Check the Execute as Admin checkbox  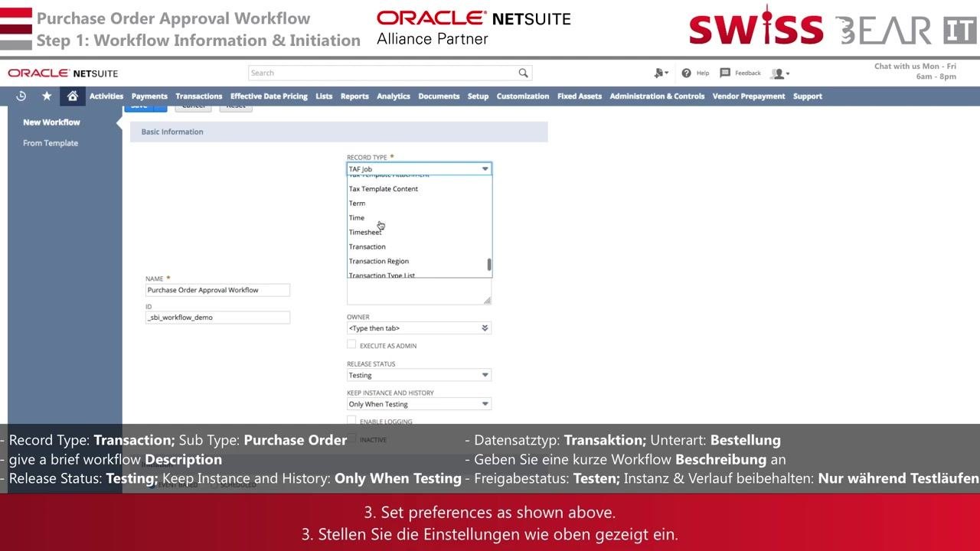351,345
